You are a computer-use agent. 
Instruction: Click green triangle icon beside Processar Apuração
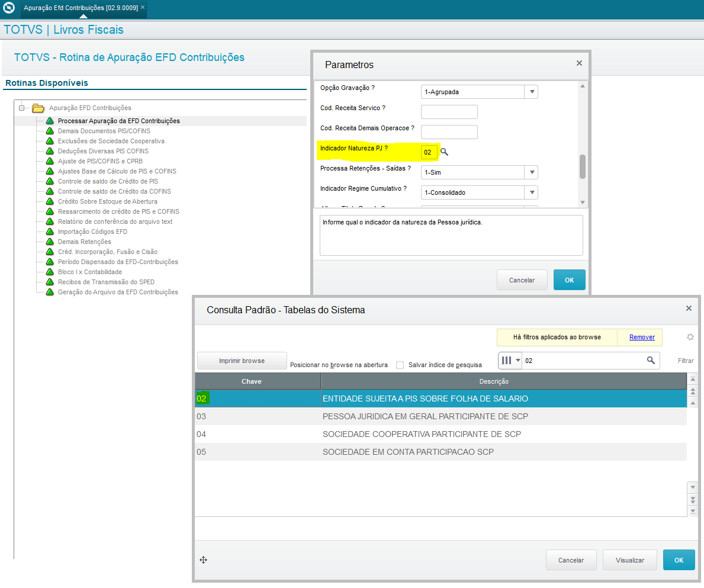50,121
